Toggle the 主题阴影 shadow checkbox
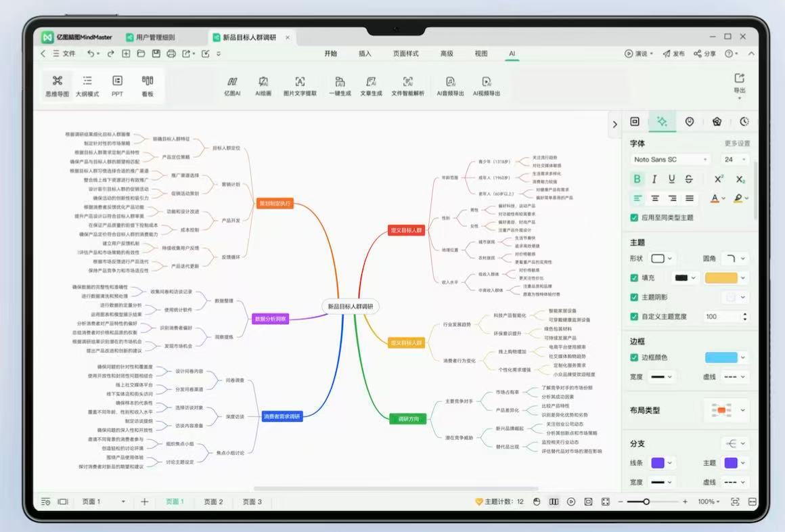The image size is (785, 532). 634,297
